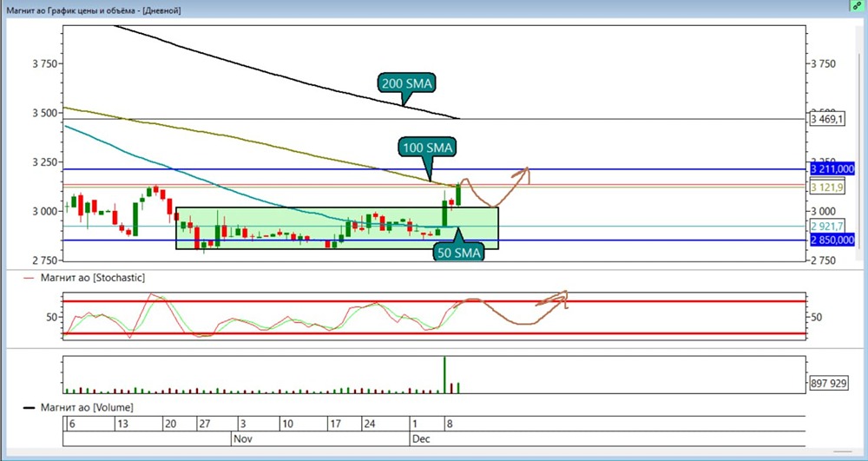Select the Магнит ао [Volume] legend
868x461 pixels.
[82, 406]
